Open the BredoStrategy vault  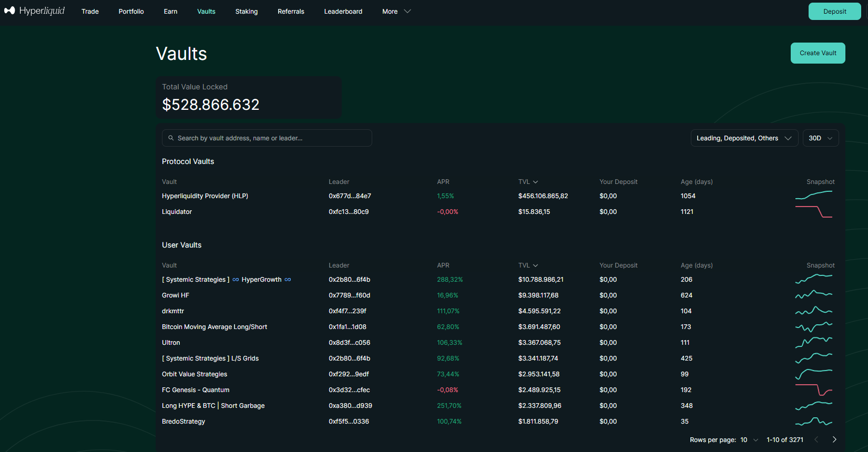pos(183,422)
